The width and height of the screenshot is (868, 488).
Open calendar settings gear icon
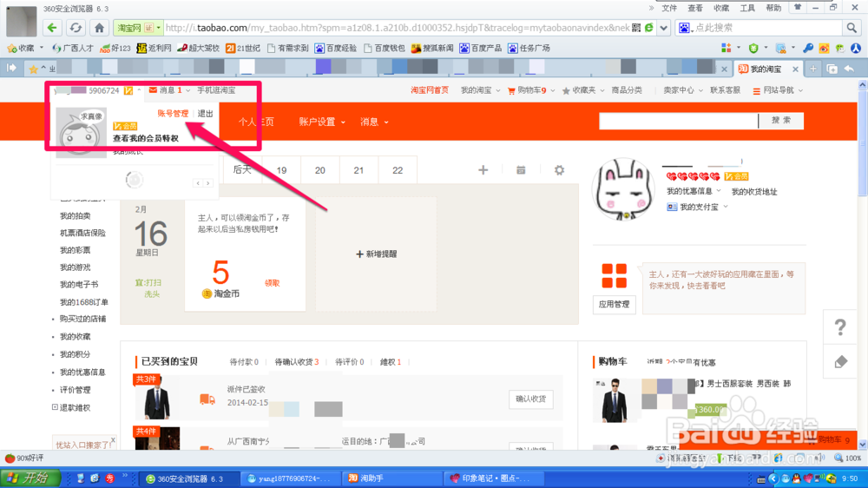pos(560,170)
